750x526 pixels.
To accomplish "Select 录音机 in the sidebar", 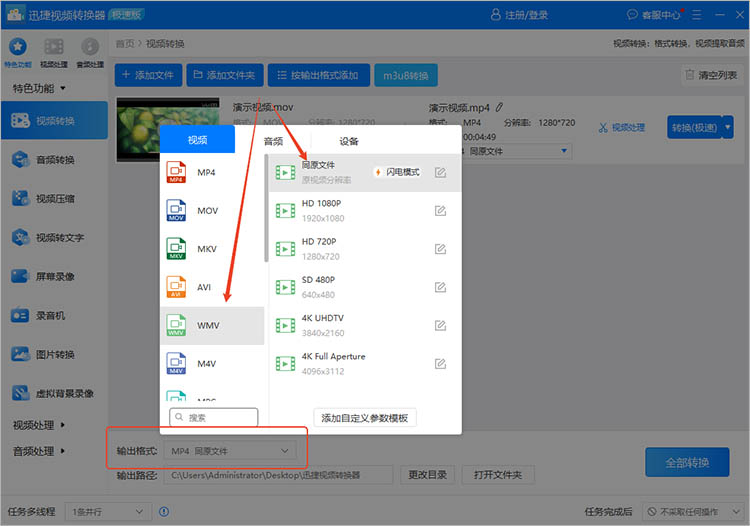I will 55,316.
